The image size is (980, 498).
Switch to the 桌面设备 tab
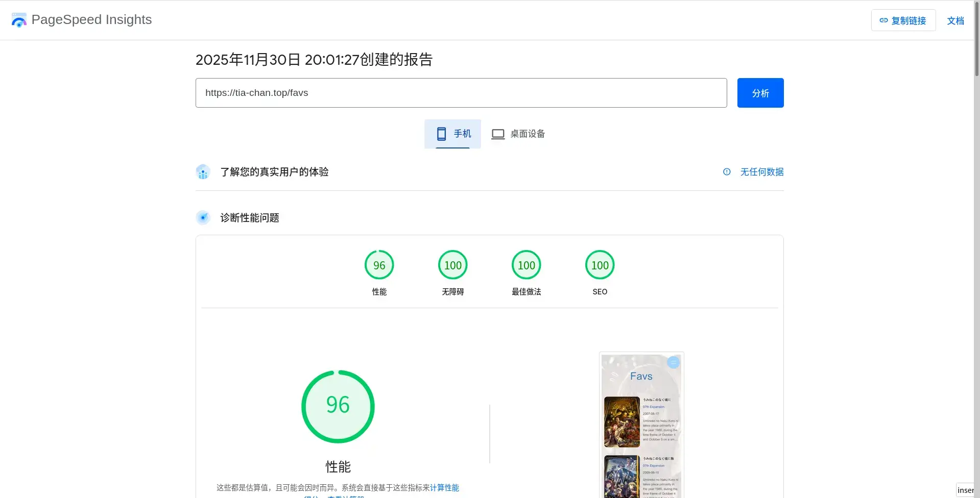pos(518,134)
